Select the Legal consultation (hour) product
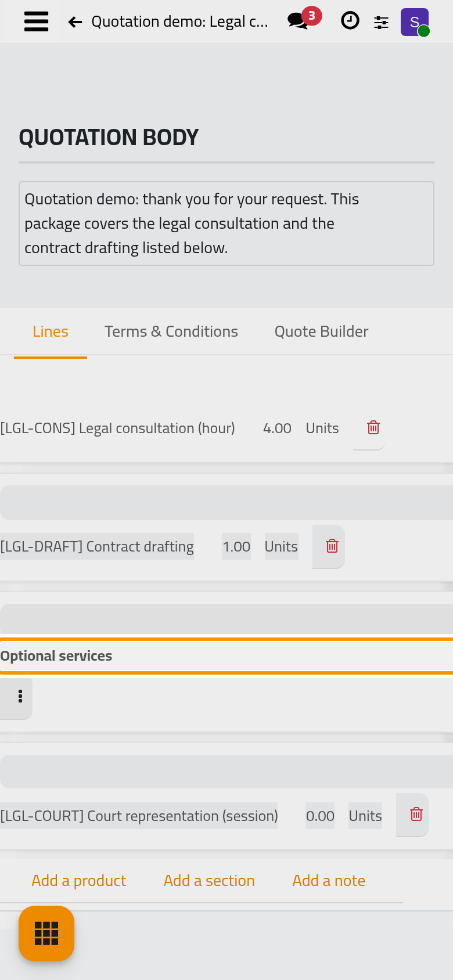Viewport: 453px width, 980px height. click(x=118, y=428)
